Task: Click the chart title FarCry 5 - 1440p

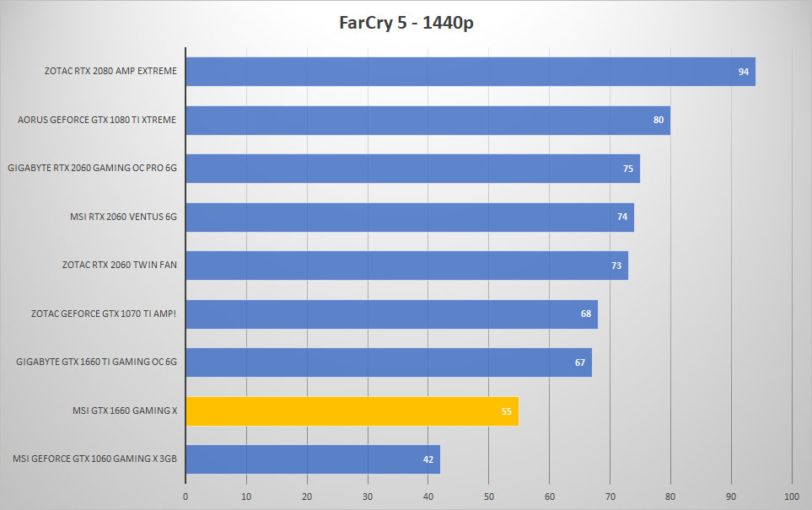Action: (x=406, y=23)
